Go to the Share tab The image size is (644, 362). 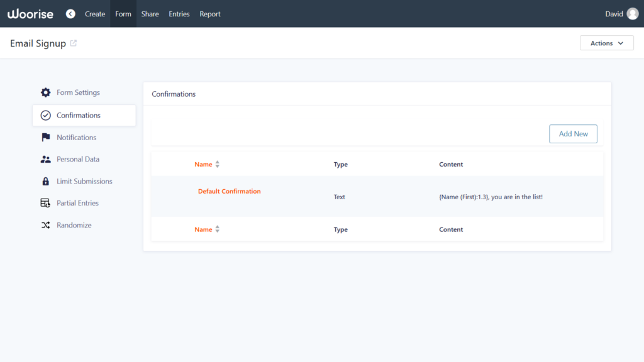pos(150,14)
